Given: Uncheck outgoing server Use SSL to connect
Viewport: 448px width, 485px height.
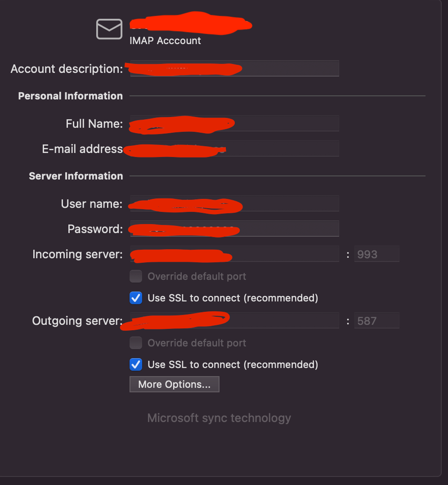Looking at the screenshot, I should pos(136,364).
